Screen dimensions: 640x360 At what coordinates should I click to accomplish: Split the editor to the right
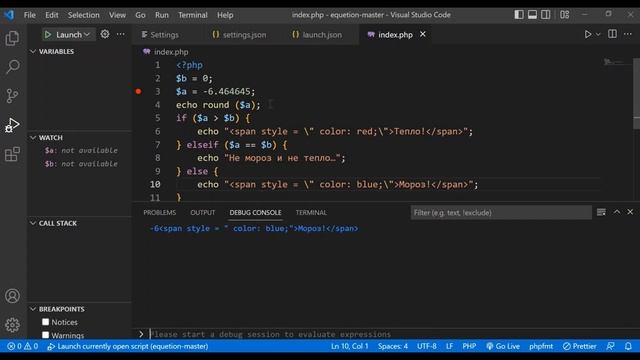[612, 34]
